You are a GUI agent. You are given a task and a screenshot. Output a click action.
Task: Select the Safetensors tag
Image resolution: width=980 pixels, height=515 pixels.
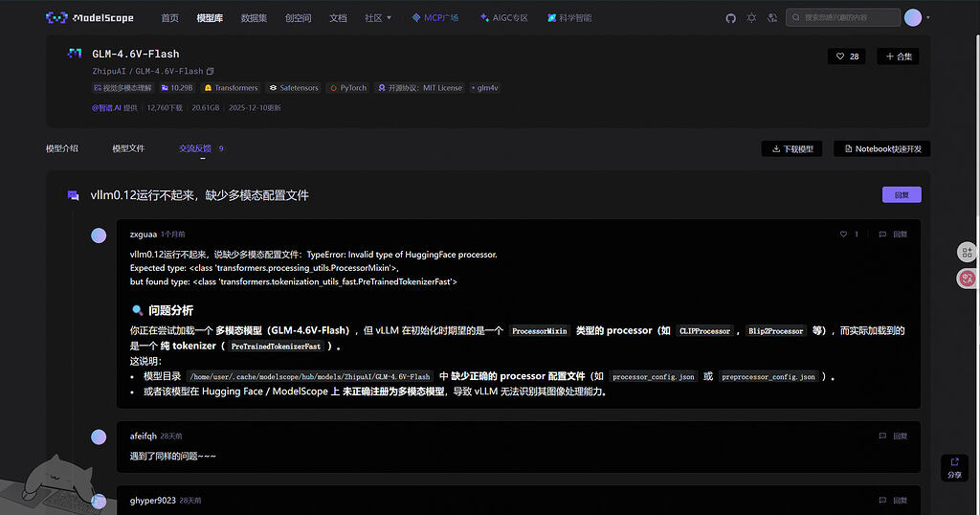click(x=294, y=88)
